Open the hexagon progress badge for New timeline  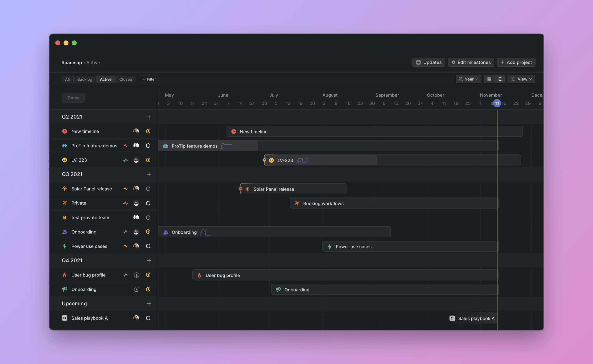(148, 131)
